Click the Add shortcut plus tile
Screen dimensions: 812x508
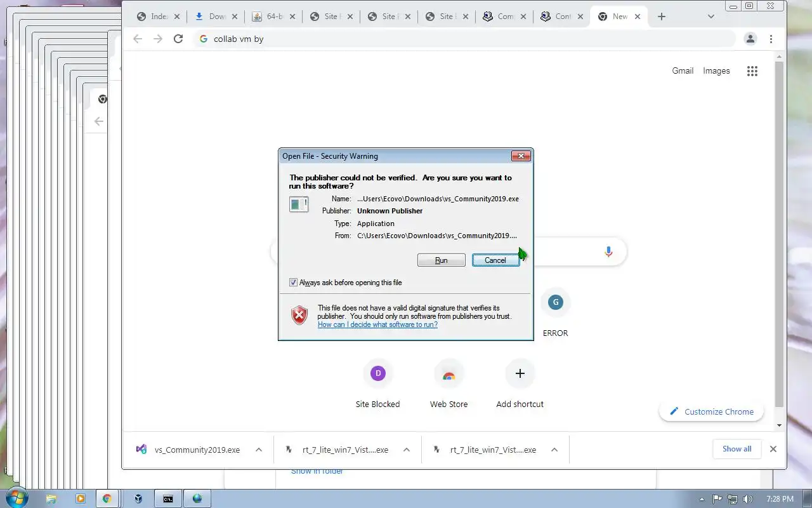pyautogui.click(x=520, y=384)
